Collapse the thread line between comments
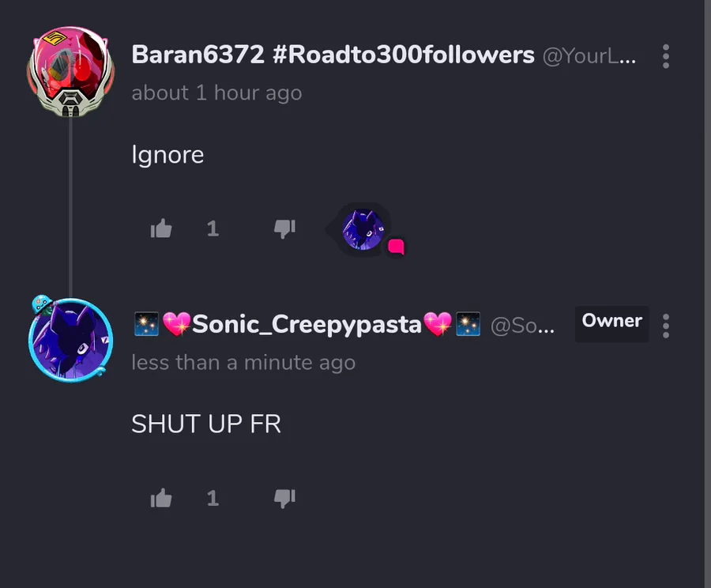Image resolution: width=711 pixels, height=588 pixels. [71, 206]
